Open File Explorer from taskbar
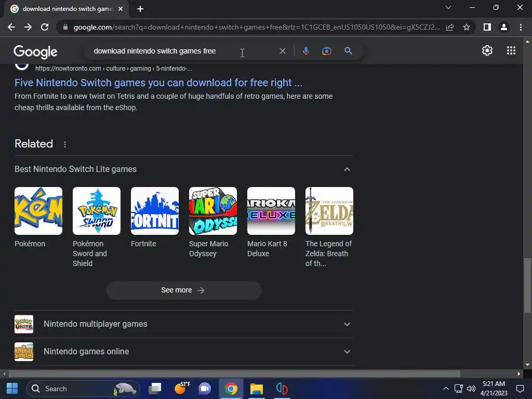 point(257,389)
